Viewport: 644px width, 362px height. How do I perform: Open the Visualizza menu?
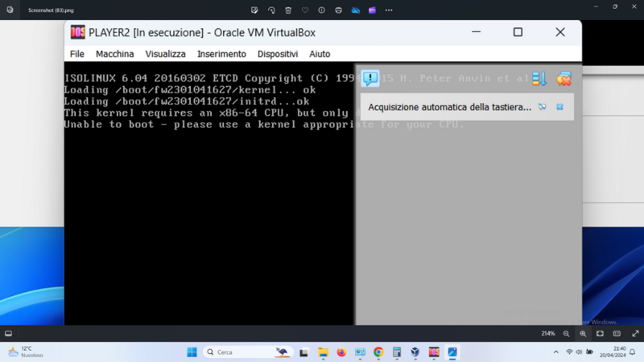coord(165,54)
